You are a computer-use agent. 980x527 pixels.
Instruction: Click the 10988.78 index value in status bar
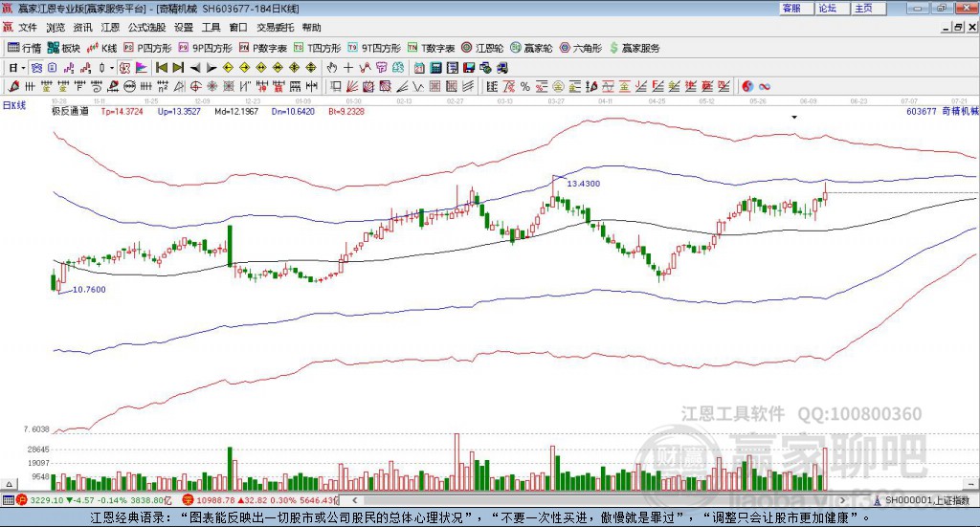coord(215,500)
